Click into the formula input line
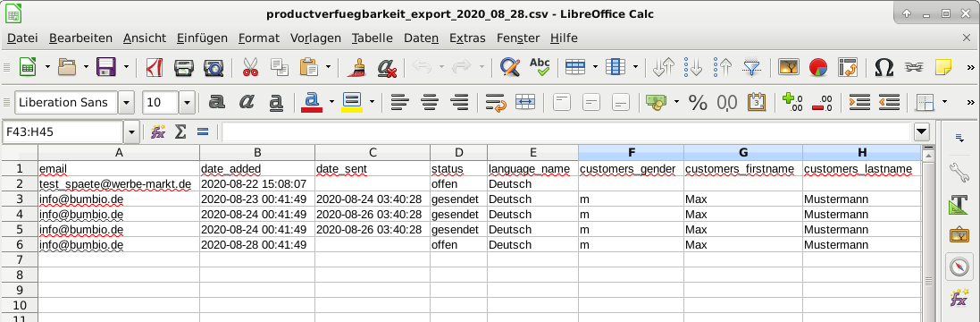The image size is (980, 322). (x=565, y=131)
